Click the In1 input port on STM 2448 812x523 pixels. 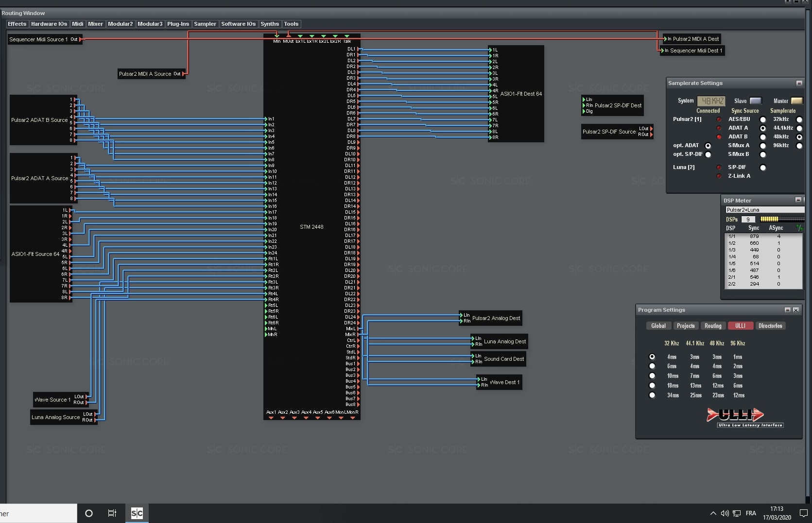pyautogui.click(x=266, y=119)
